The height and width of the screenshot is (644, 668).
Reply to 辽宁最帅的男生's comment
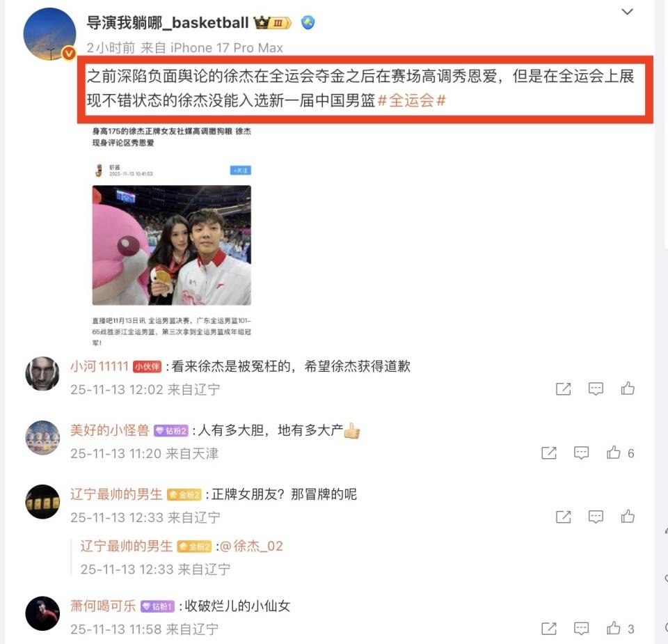pos(596,517)
